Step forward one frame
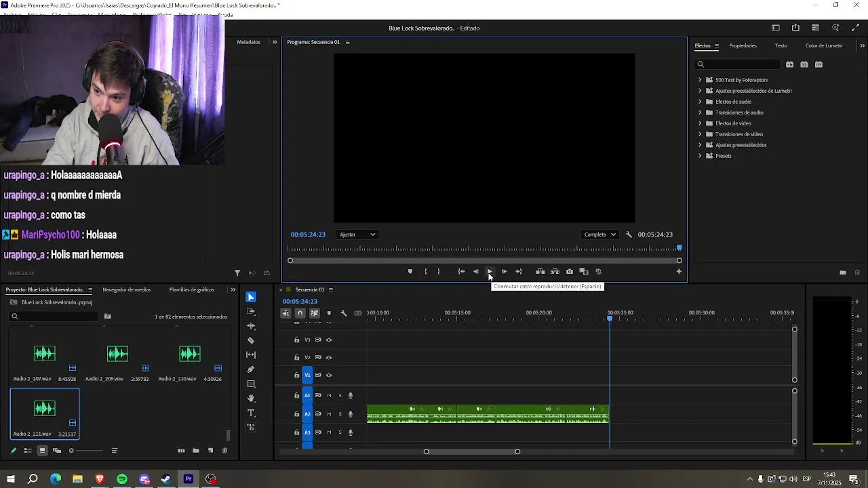 [504, 271]
